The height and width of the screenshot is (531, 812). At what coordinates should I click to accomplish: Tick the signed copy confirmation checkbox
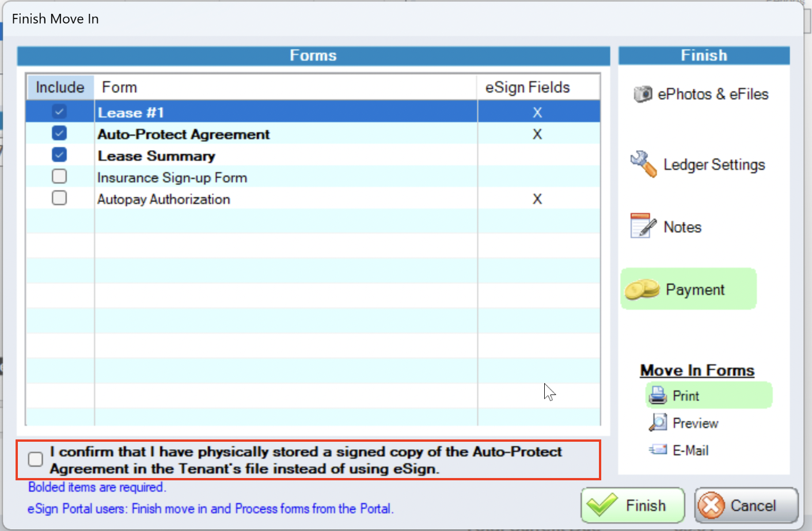[x=36, y=459]
